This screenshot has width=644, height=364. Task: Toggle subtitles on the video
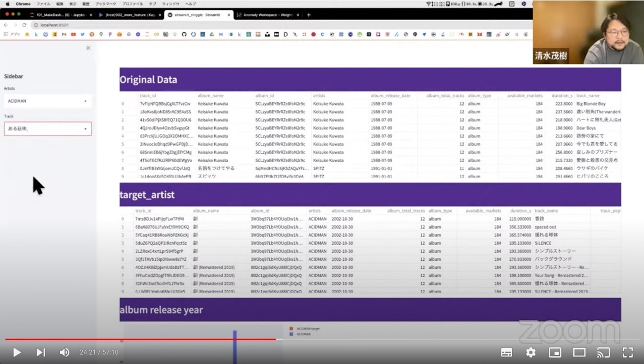506,353
